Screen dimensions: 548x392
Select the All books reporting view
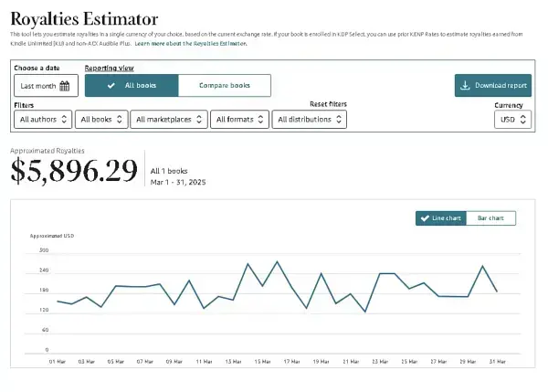click(x=132, y=85)
